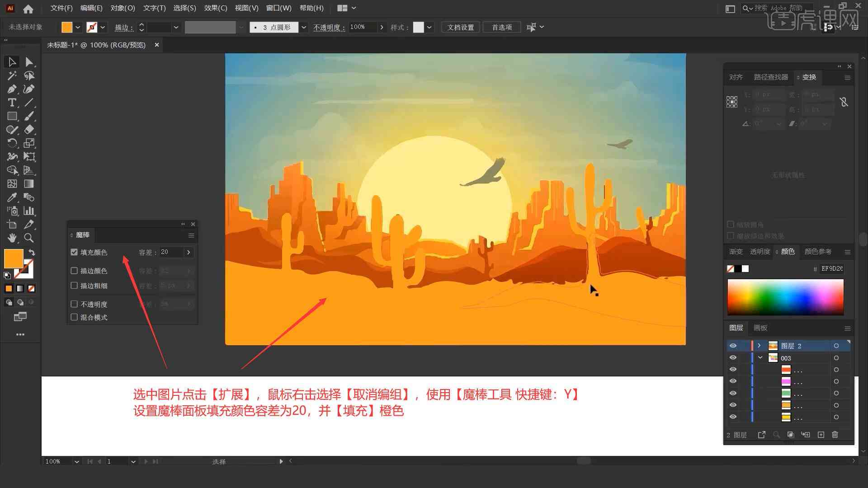Select the Magic Wand tool
The image size is (868, 488).
11,75
